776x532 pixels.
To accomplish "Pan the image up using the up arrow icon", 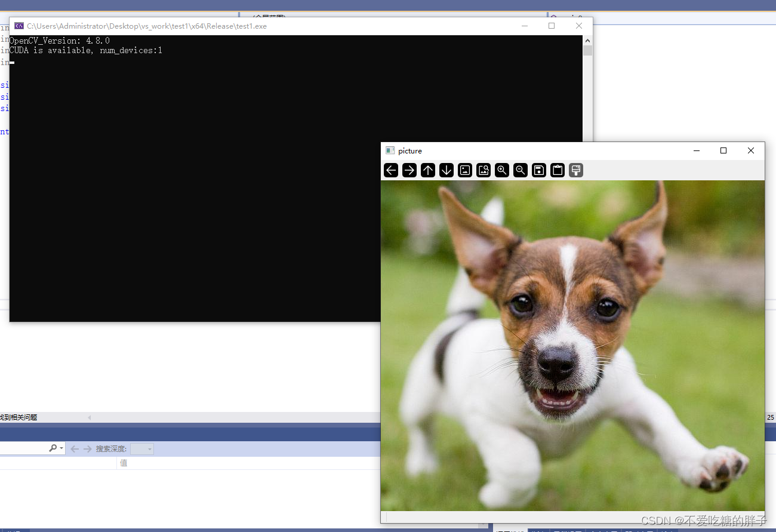I will coord(427,170).
